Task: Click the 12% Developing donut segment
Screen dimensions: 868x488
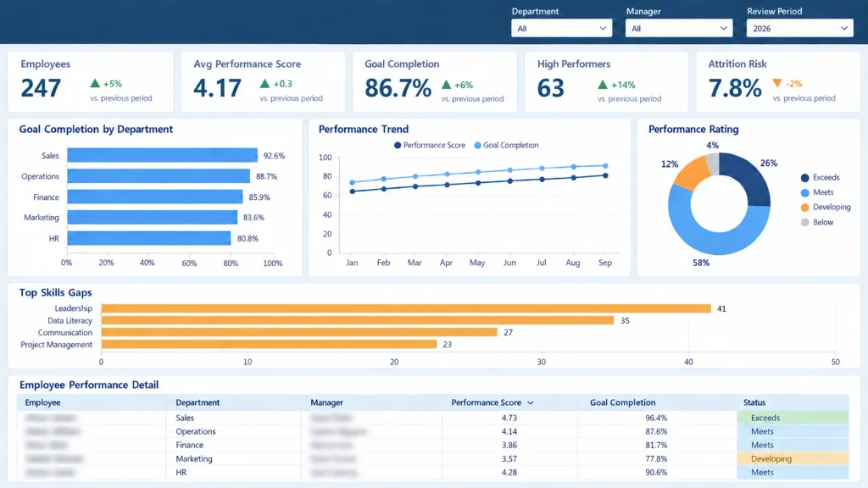Action: click(691, 175)
